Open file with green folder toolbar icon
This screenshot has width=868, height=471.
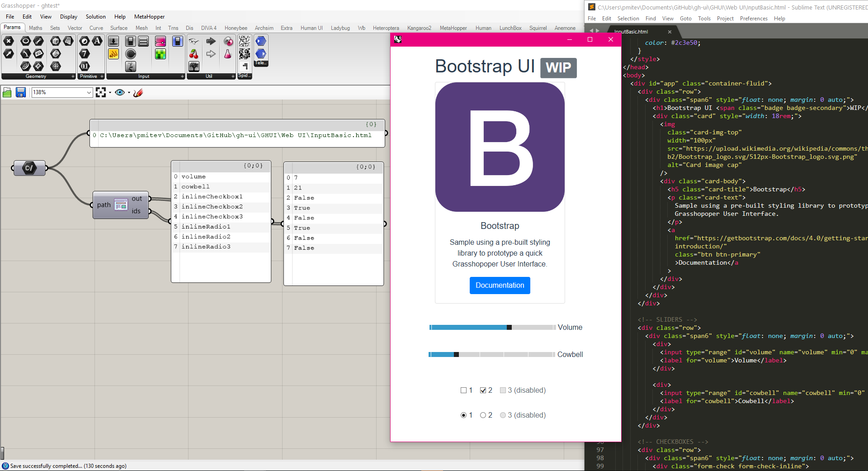[x=7, y=92]
